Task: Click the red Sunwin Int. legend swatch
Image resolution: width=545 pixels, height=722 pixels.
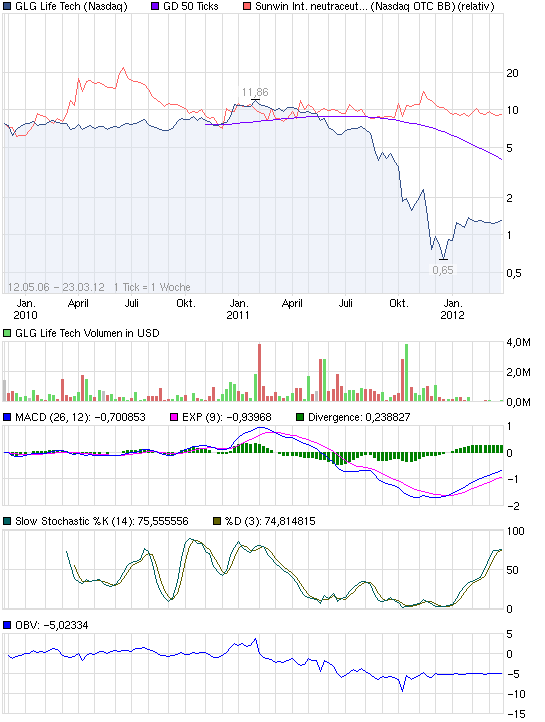Action: coord(247,6)
